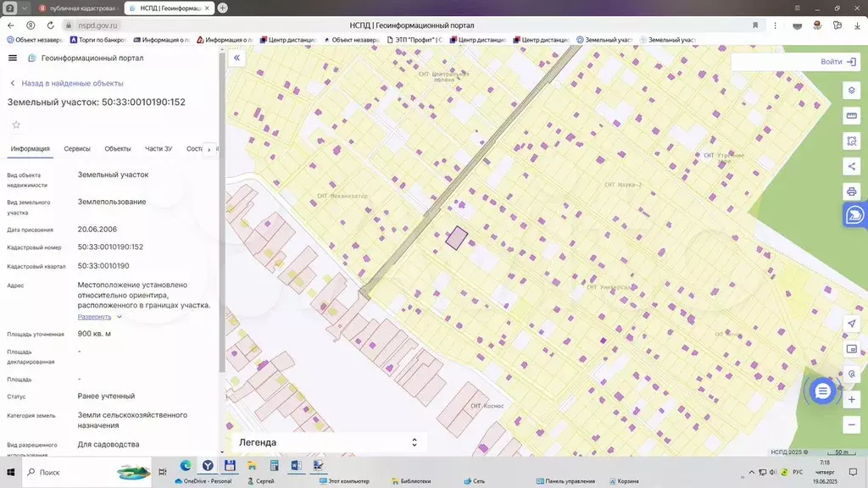
Task: Open Word from taskbar
Action: point(296,466)
